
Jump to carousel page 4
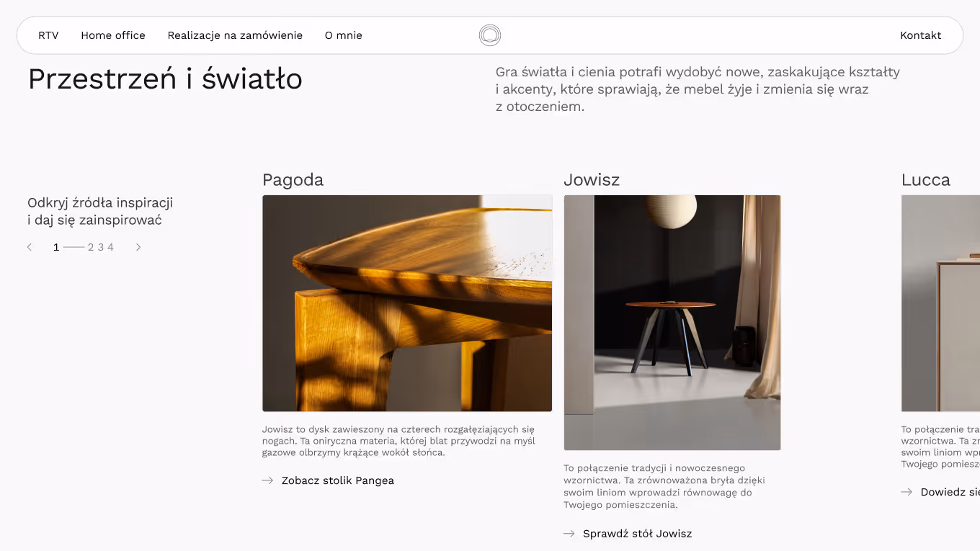click(110, 247)
